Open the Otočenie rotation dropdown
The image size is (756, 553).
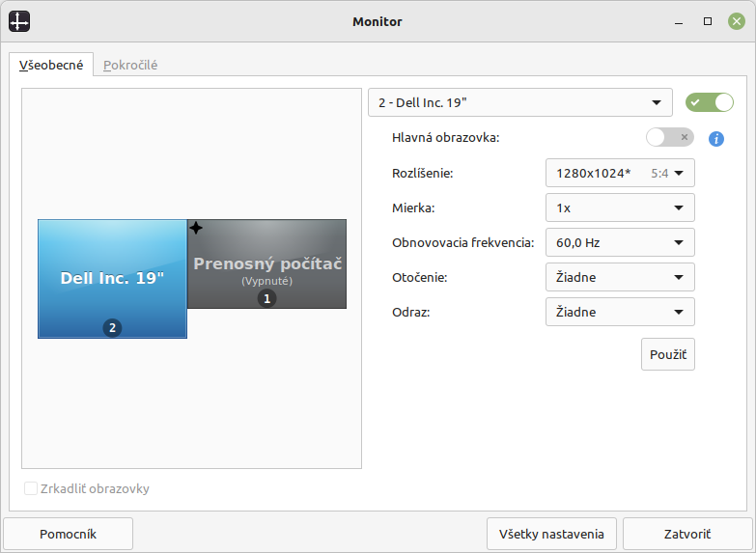[620, 277]
